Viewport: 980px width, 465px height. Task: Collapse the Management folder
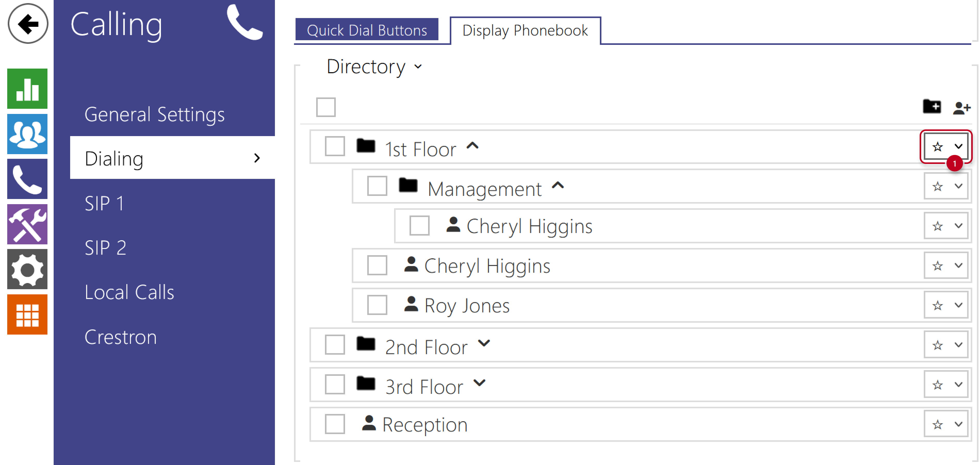[x=558, y=186]
